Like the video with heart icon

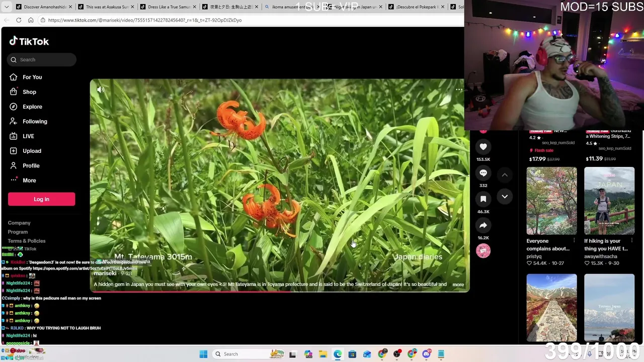pos(483,147)
